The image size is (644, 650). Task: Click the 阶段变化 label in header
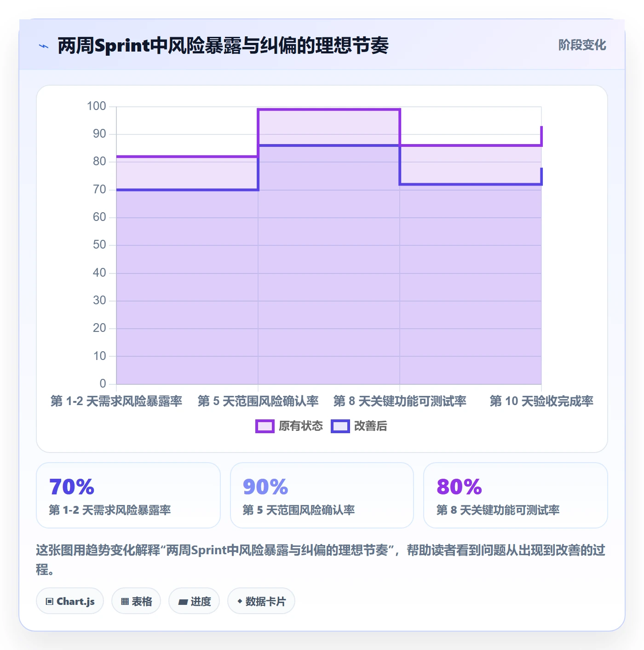click(582, 45)
